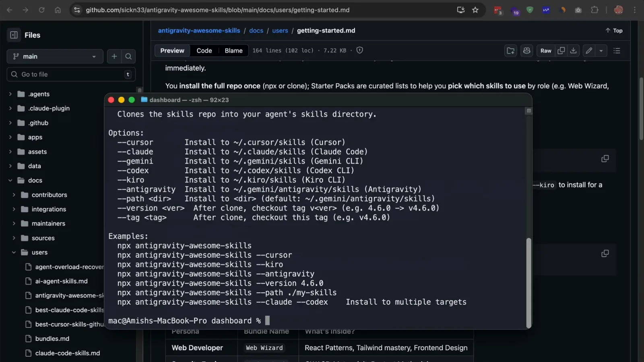Click the users breadcrumb link

[x=280, y=31]
